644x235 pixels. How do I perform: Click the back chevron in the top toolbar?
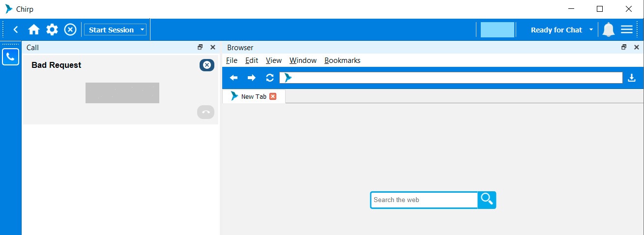16,30
